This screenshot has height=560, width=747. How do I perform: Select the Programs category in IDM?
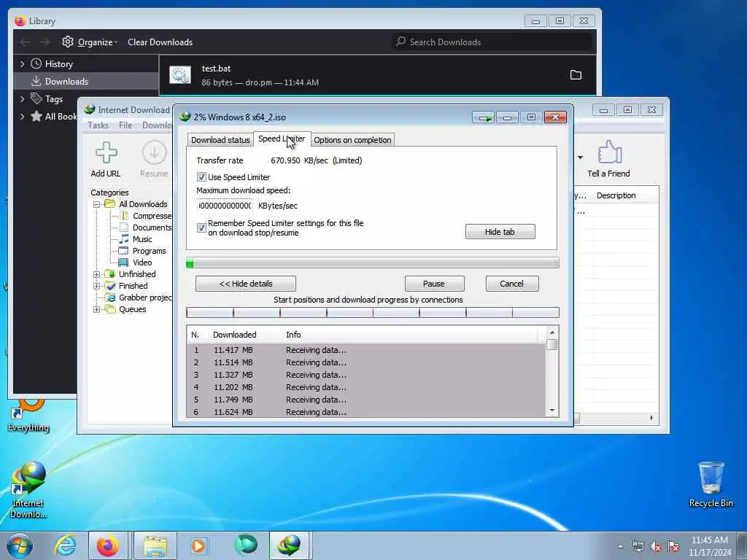149,251
